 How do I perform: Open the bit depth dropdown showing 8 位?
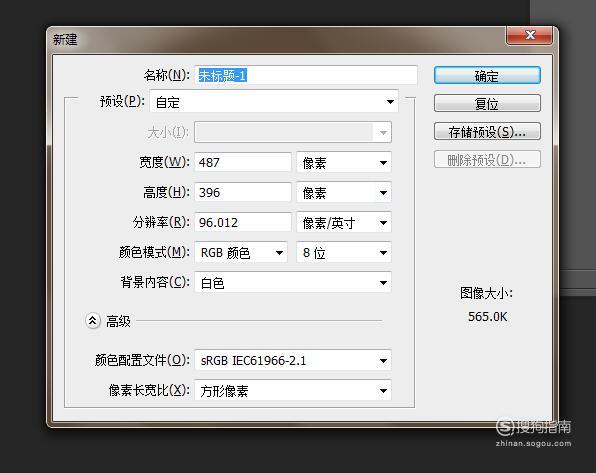[x=344, y=252]
